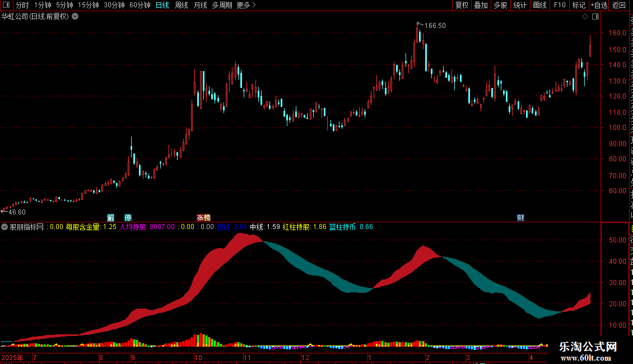Click the 停 event marker
Image resolution: width=633 pixels, height=364 pixels.
[x=128, y=217]
